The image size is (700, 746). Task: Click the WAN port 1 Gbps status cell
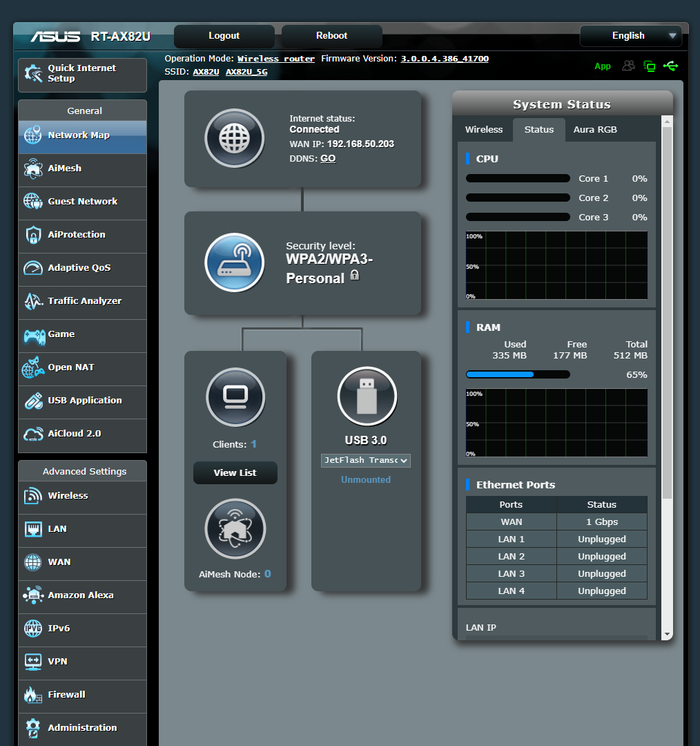pyautogui.click(x=602, y=522)
